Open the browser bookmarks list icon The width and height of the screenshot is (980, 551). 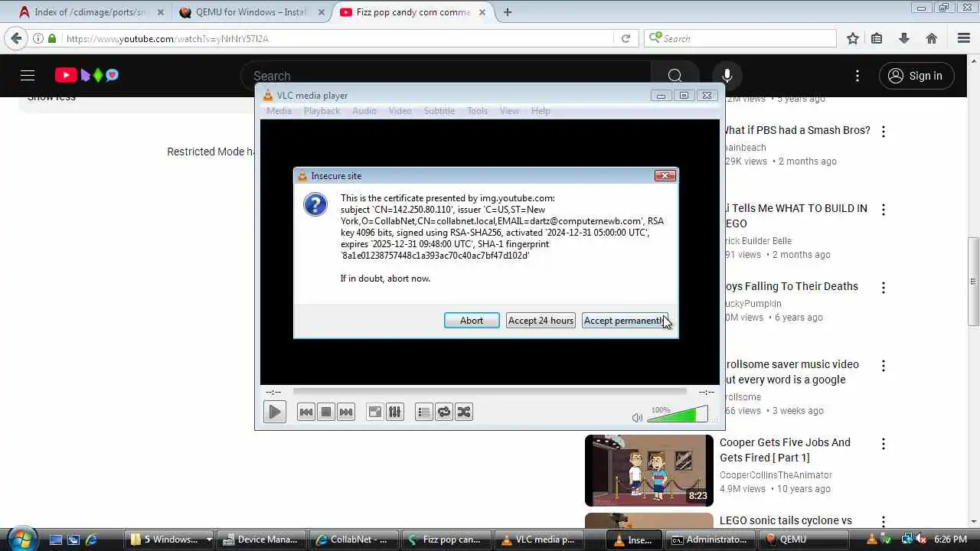point(877,38)
